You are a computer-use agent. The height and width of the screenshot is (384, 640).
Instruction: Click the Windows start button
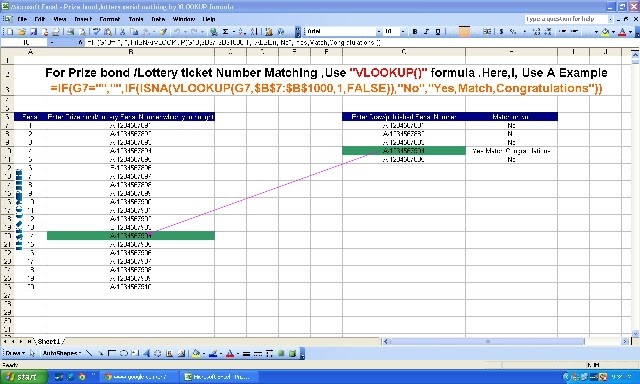pyautogui.click(x=24, y=377)
